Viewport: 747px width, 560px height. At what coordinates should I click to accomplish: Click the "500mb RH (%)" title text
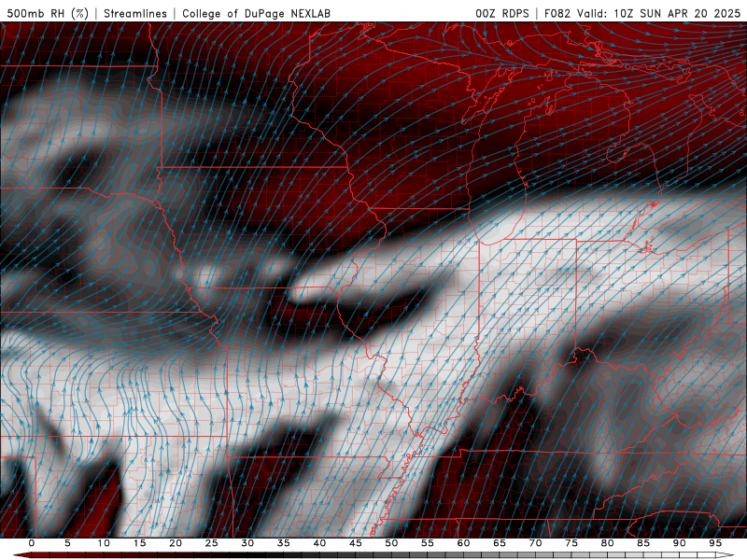tap(48, 13)
